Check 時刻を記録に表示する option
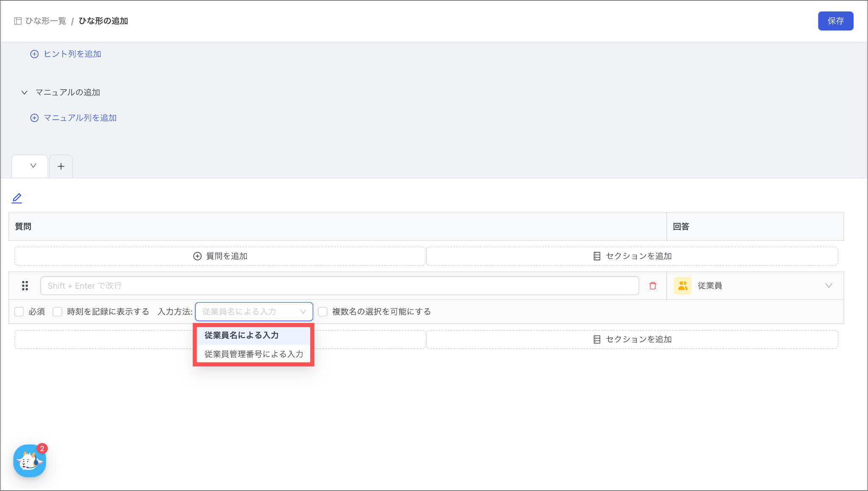 58,312
